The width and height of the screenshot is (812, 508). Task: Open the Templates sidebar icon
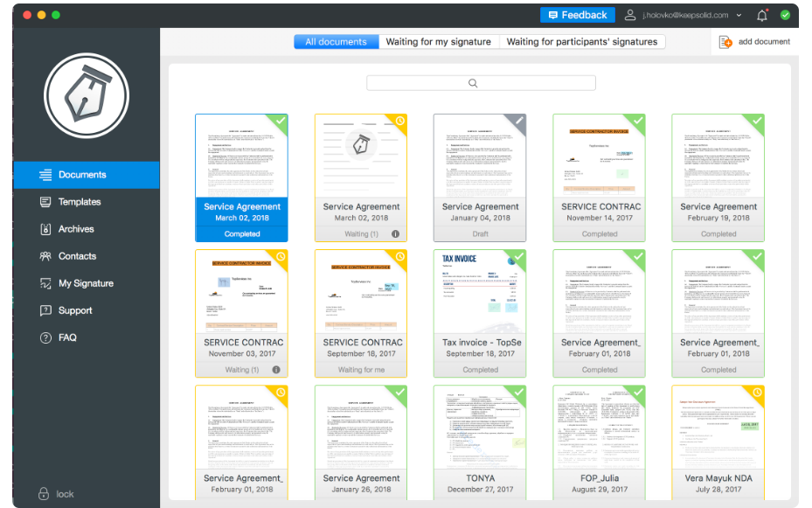click(45, 202)
